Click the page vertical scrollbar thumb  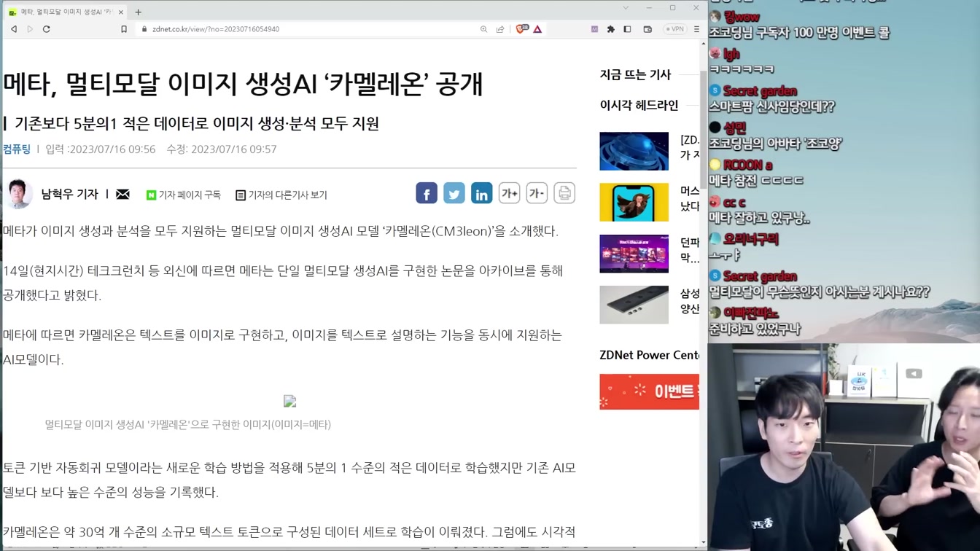tap(703, 130)
